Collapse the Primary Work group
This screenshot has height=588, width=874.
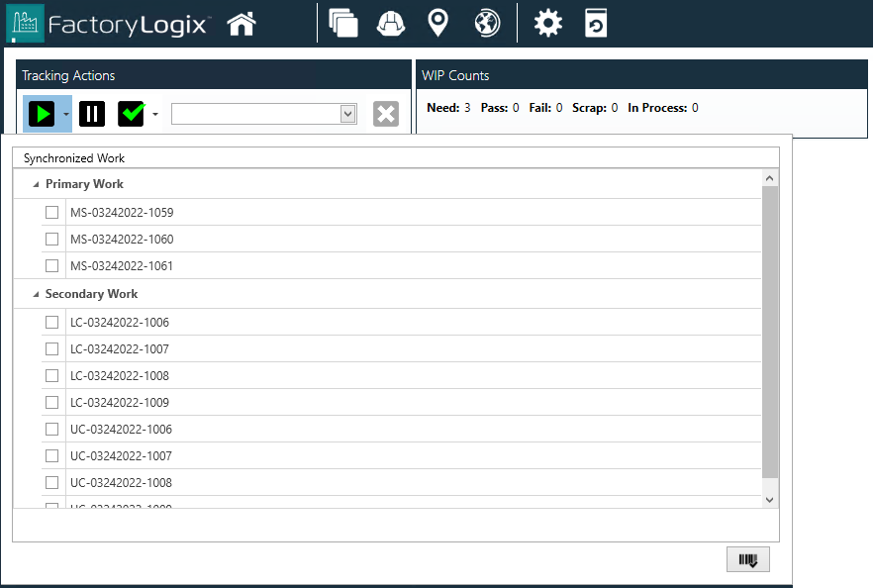(x=37, y=185)
